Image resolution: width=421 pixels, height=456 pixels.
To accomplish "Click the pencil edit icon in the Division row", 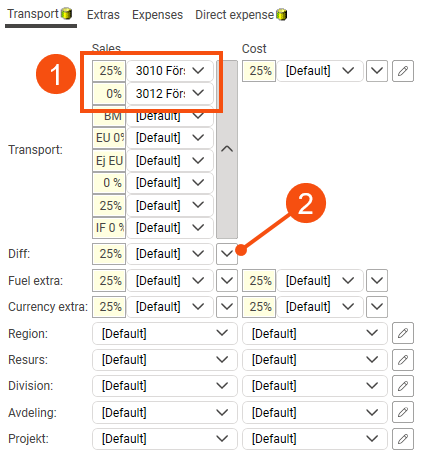I will [x=403, y=386].
